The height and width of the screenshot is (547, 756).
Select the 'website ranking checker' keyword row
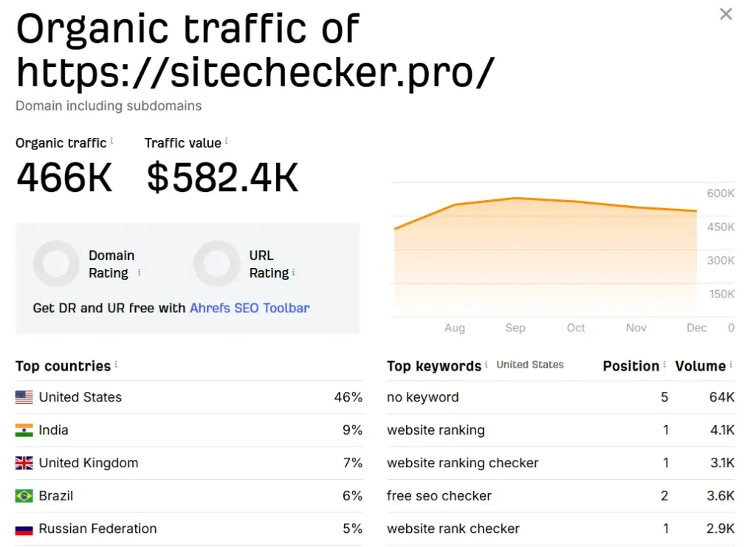coord(463,463)
